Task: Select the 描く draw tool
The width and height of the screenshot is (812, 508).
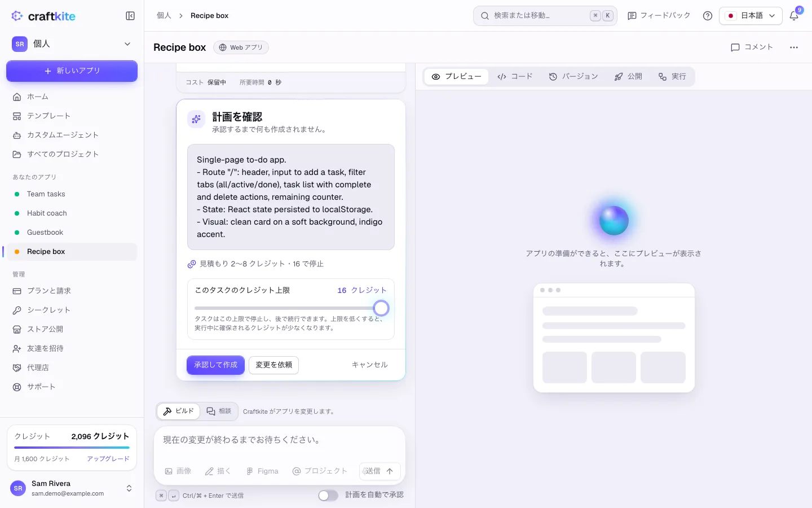Action: 218,471
